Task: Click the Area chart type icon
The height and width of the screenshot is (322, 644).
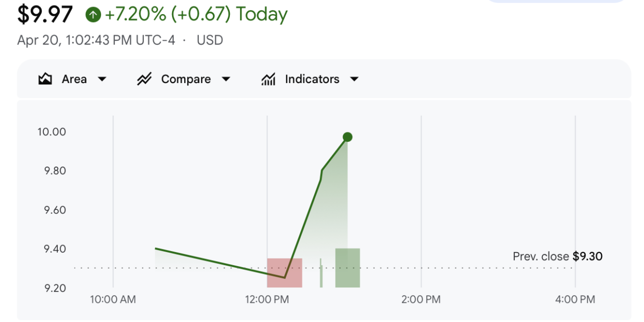Action: (45, 79)
